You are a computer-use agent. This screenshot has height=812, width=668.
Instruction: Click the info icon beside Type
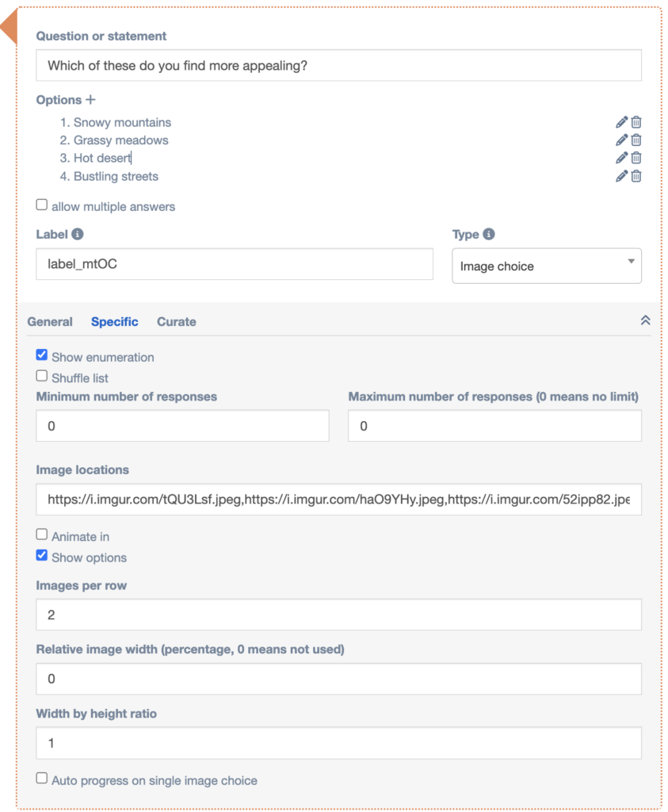(x=489, y=235)
